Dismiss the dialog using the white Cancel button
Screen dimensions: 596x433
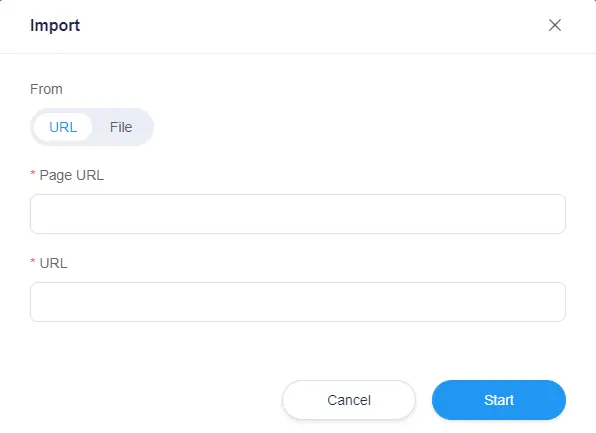click(x=349, y=400)
